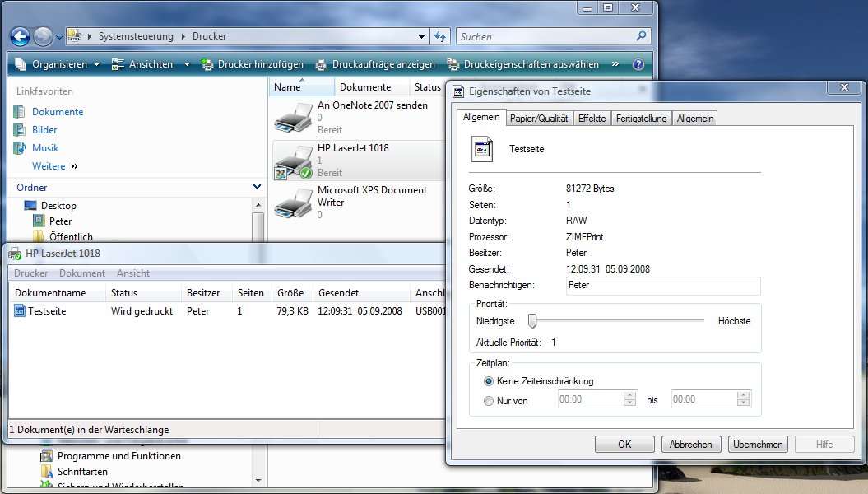868x494 pixels.
Task: Select the first Allgemein tab
Action: (x=481, y=118)
